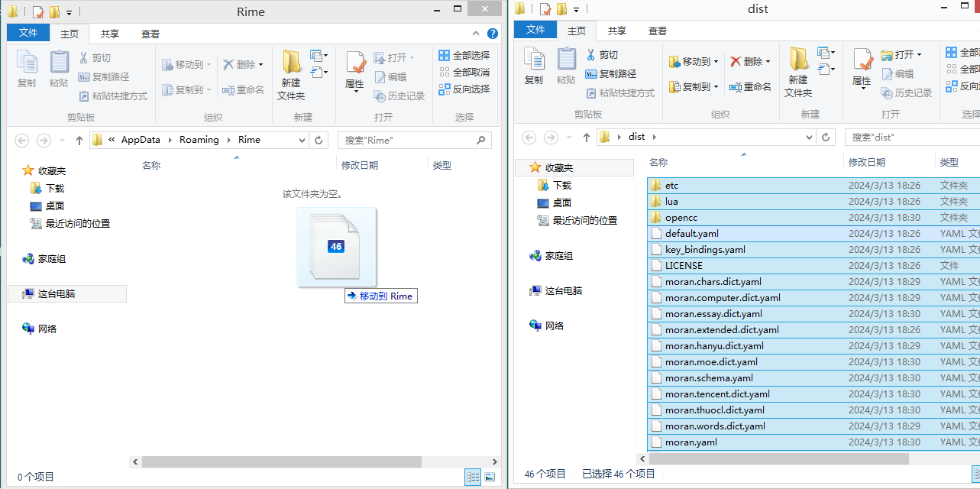
Task: Click Help icon in Rime window
Action: click(x=493, y=34)
